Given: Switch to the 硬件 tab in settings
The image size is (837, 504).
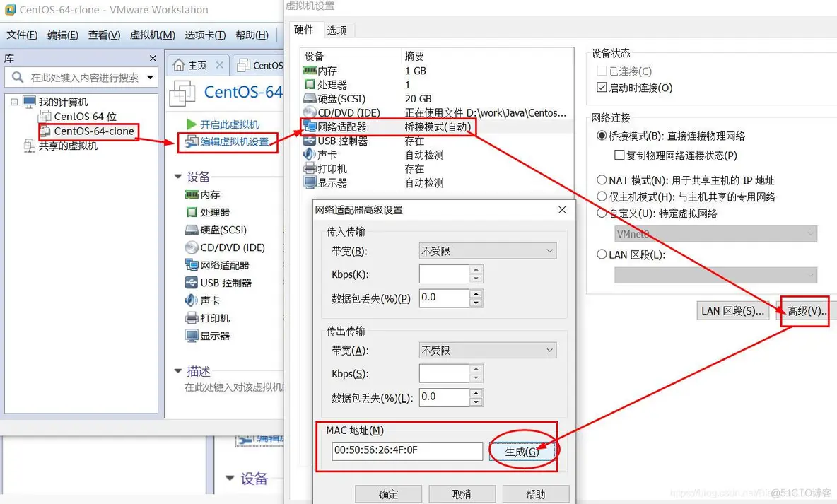Looking at the screenshot, I should tap(304, 30).
